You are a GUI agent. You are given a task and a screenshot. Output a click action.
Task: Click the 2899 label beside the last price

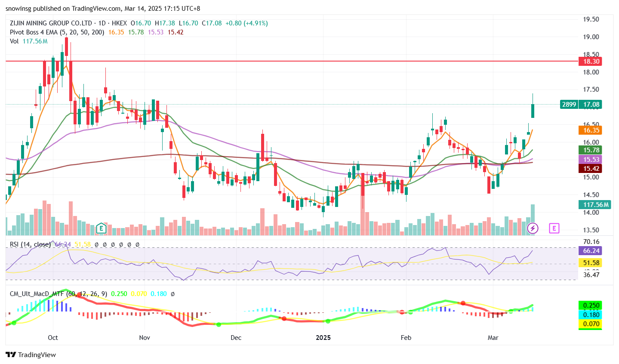pyautogui.click(x=569, y=105)
